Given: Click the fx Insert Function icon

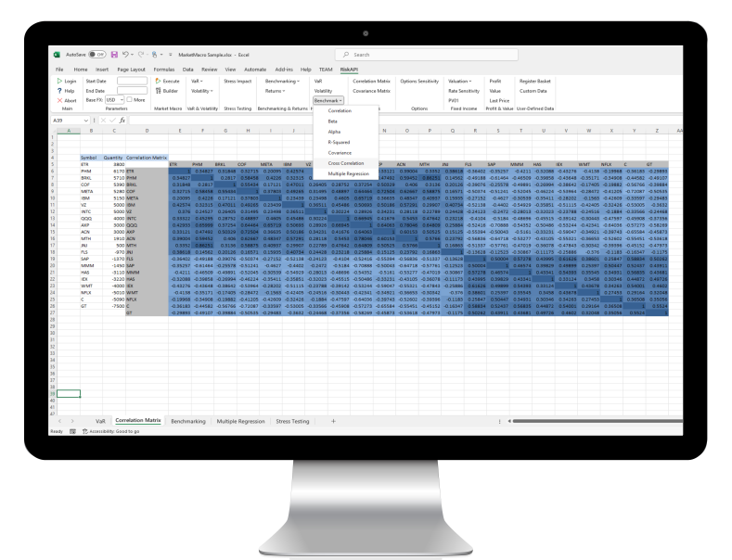Looking at the screenshot, I should (122, 121).
